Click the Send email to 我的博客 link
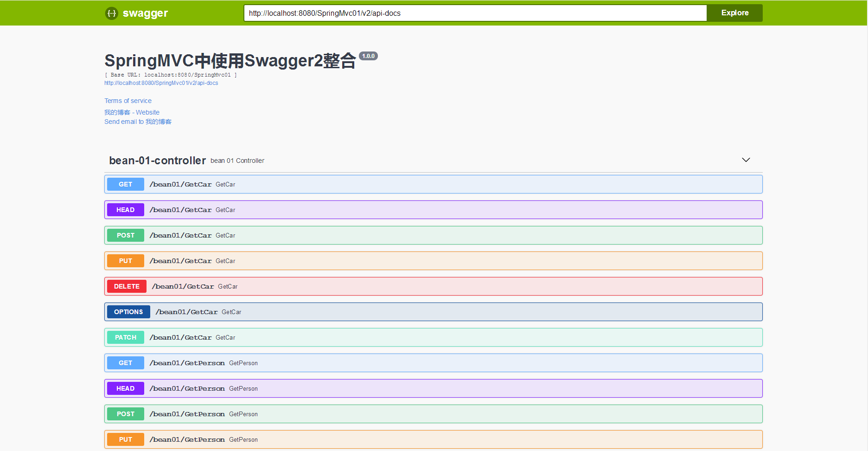The width and height of the screenshot is (868, 451). tap(138, 122)
